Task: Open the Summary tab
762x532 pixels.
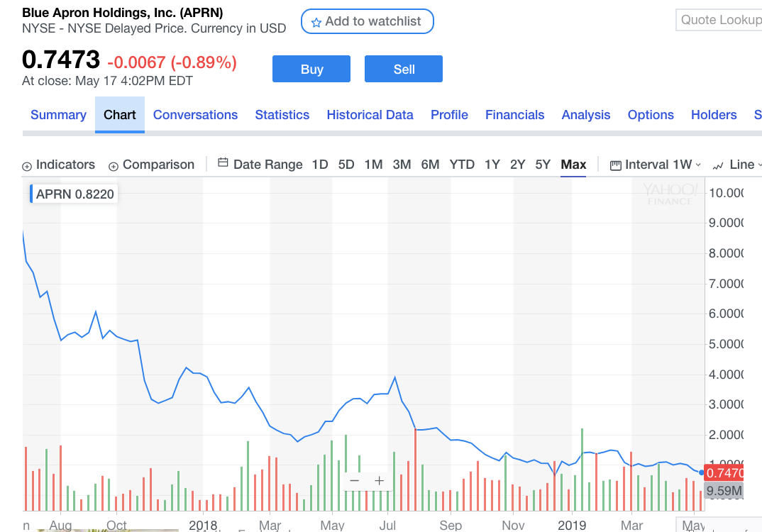Action: (x=58, y=115)
